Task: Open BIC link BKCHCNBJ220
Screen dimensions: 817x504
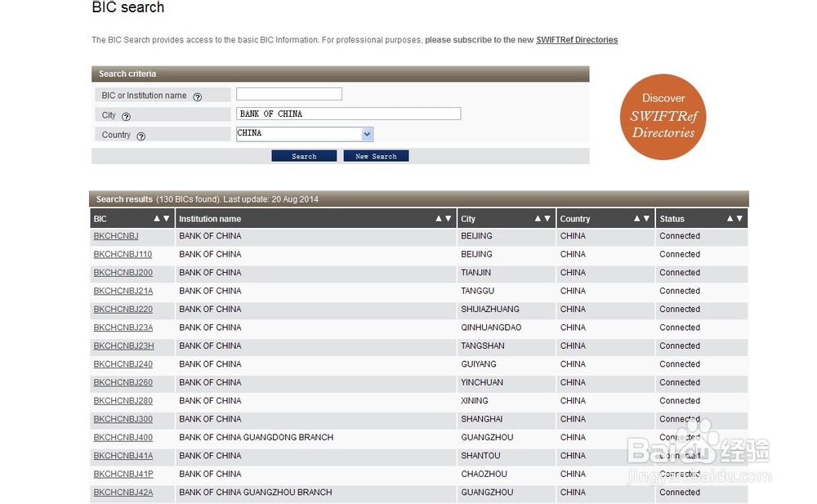Action: (123, 309)
